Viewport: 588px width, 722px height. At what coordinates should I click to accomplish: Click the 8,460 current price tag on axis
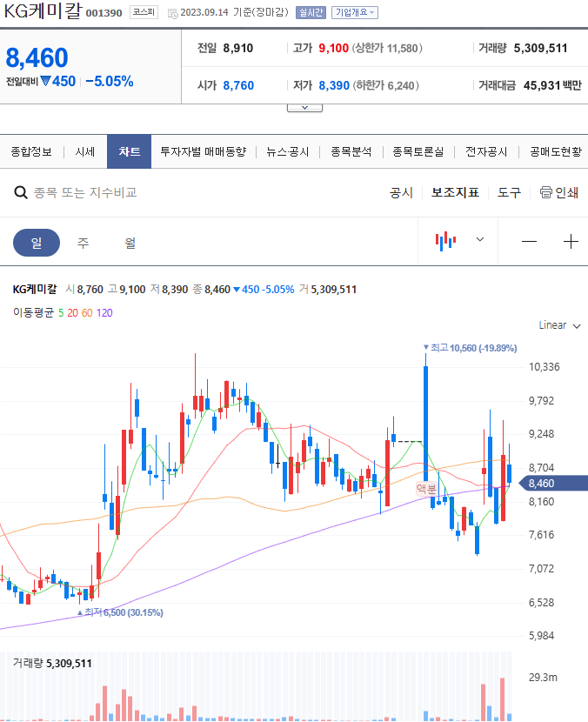553,484
